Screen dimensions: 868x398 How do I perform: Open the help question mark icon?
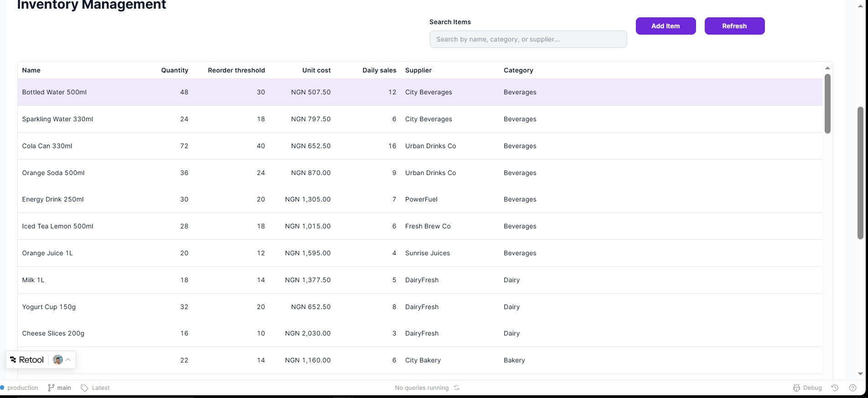[852, 388]
